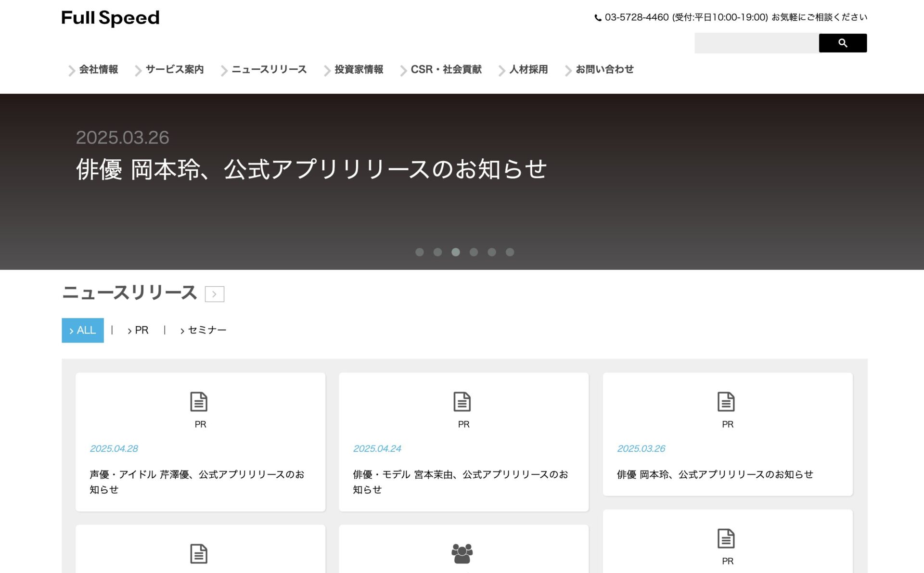
Task: Select the second carousel slide dot
Action: [437, 252]
